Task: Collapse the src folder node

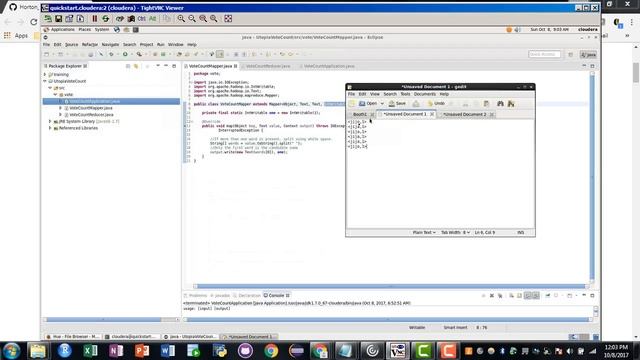Action: point(51,88)
